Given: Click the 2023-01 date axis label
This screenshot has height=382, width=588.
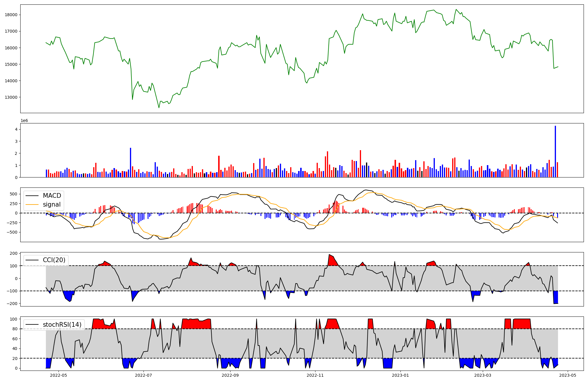Looking at the screenshot, I should tap(400, 375).
